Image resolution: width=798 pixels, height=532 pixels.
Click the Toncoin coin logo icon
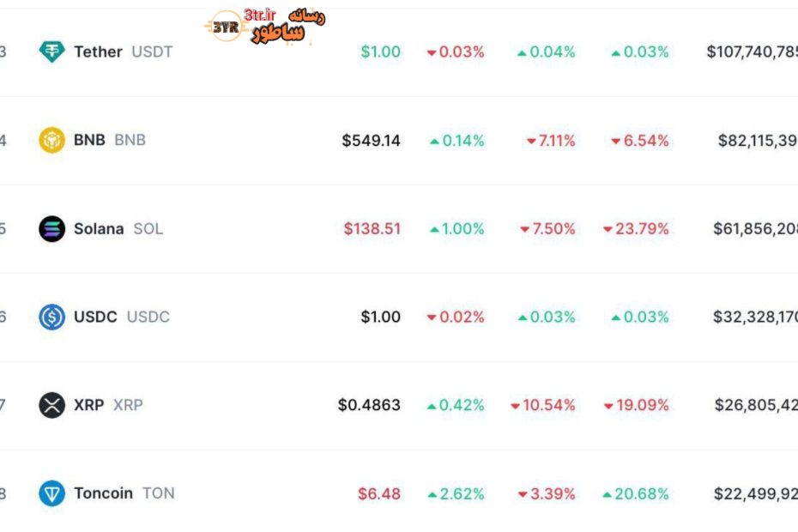(x=51, y=493)
